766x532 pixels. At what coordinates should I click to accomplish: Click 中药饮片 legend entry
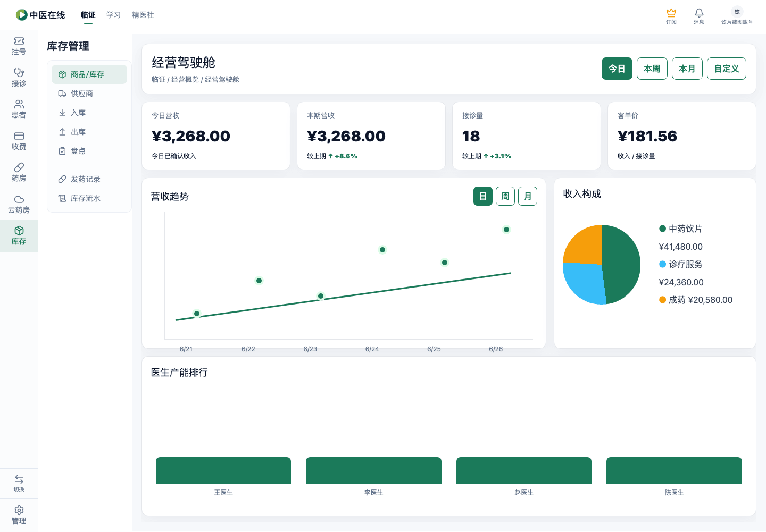681,229
